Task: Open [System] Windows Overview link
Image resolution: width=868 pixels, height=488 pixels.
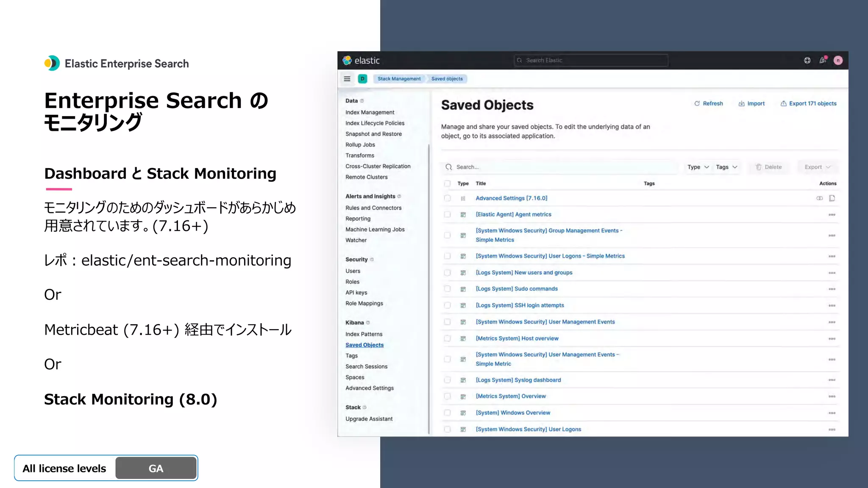Action: [513, 413]
